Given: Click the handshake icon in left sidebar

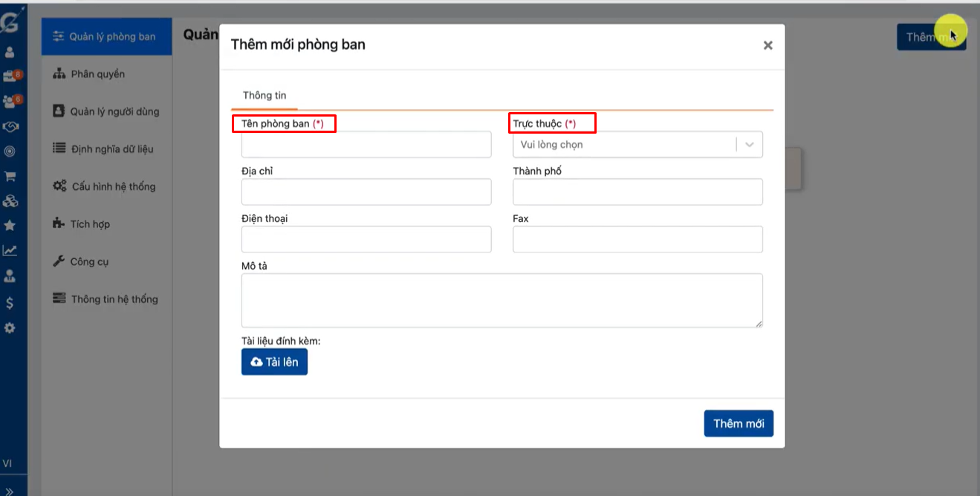Looking at the screenshot, I should click(10, 127).
